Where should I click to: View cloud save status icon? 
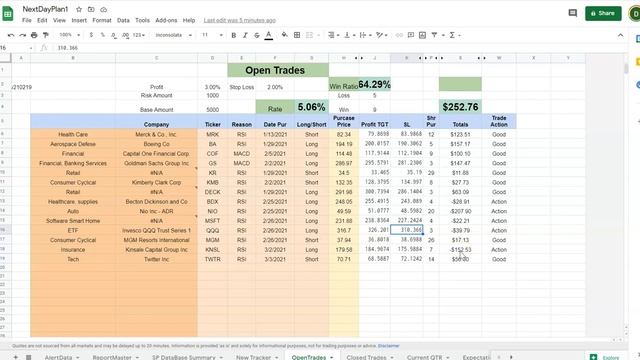point(104,9)
